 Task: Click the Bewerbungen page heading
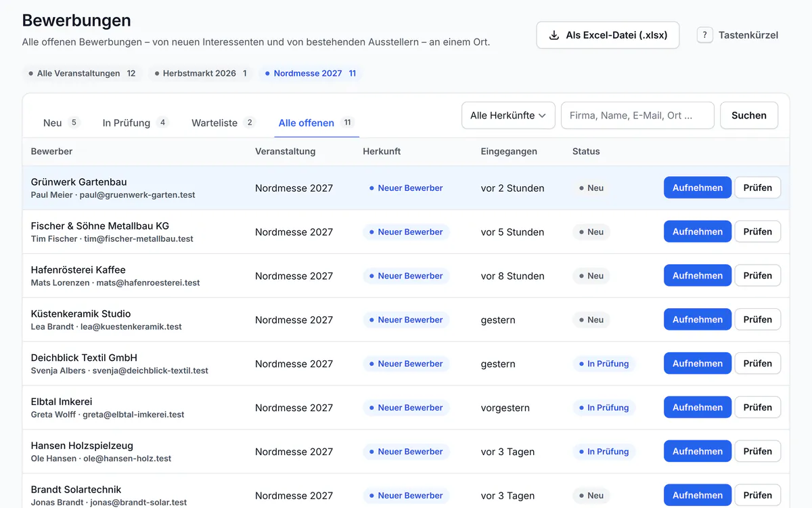pos(76,20)
